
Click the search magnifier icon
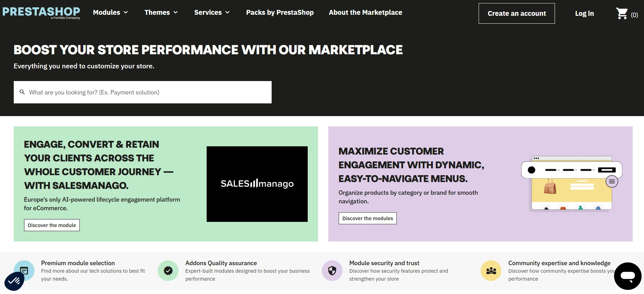tap(22, 92)
